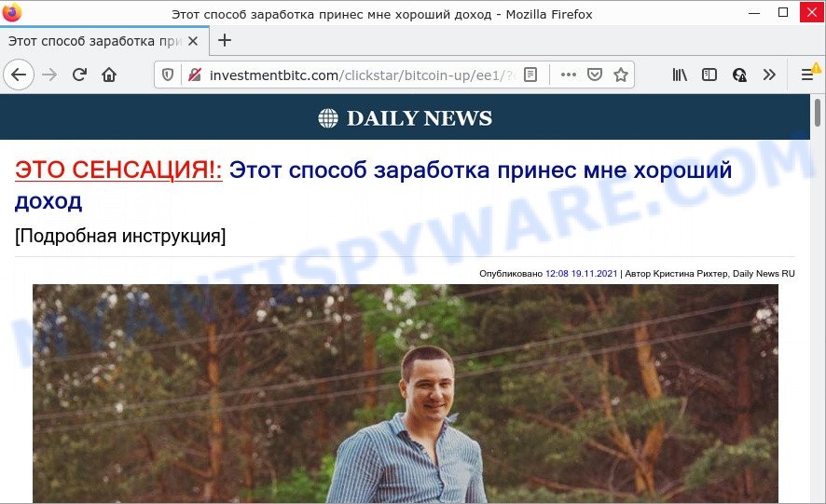Open a new tab with the plus button
Viewport: 826px width, 504px height.
pos(225,40)
